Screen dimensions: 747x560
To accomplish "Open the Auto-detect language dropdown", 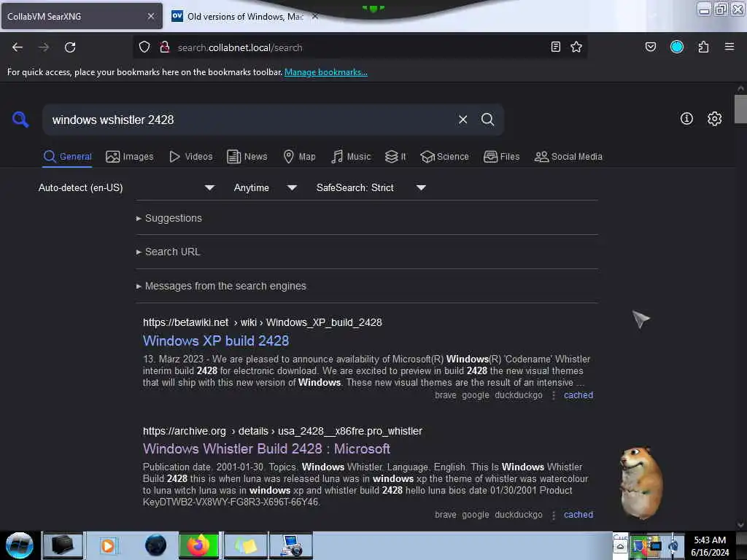I will coord(126,187).
